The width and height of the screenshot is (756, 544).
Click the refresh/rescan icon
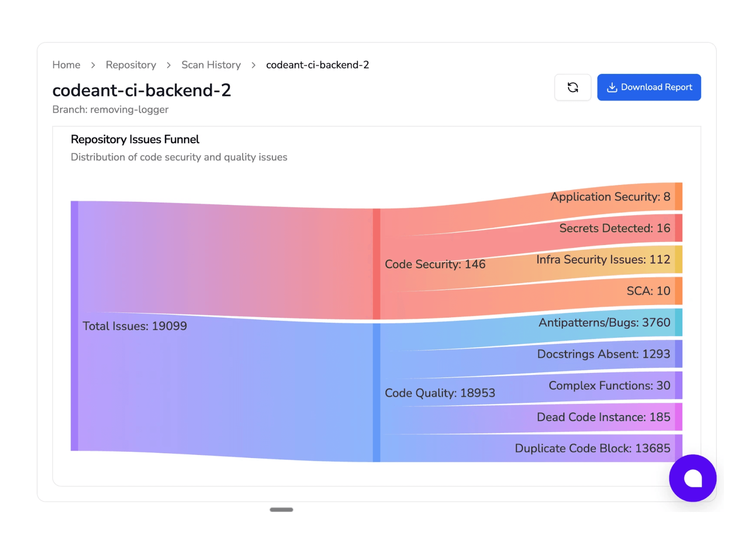(573, 87)
